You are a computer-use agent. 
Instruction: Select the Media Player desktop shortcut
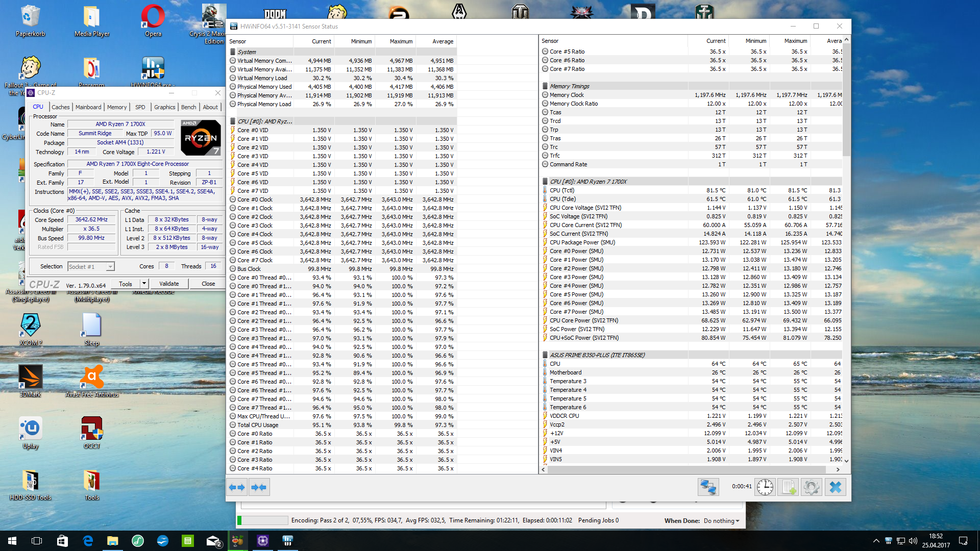point(92,21)
